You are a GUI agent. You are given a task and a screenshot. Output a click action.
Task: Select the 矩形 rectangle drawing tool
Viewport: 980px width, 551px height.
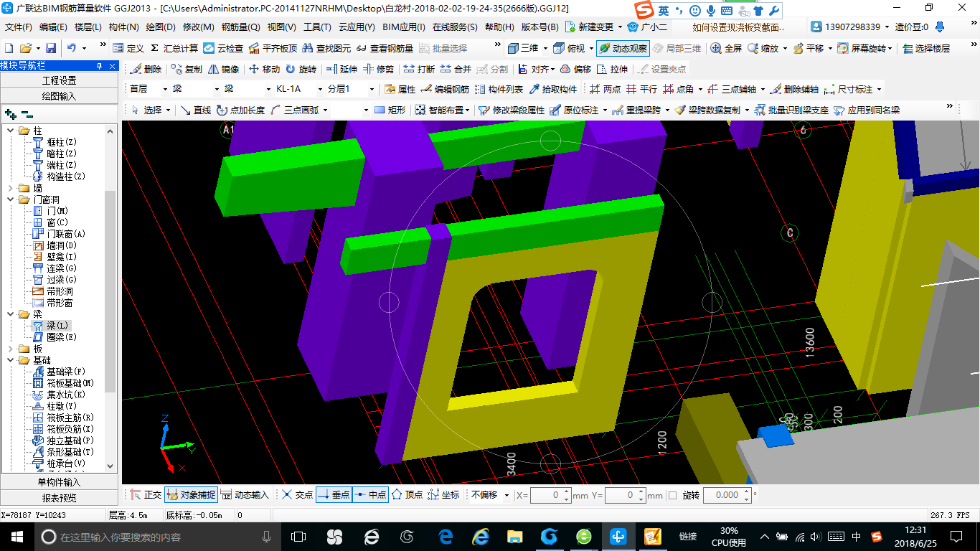pos(390,110)
